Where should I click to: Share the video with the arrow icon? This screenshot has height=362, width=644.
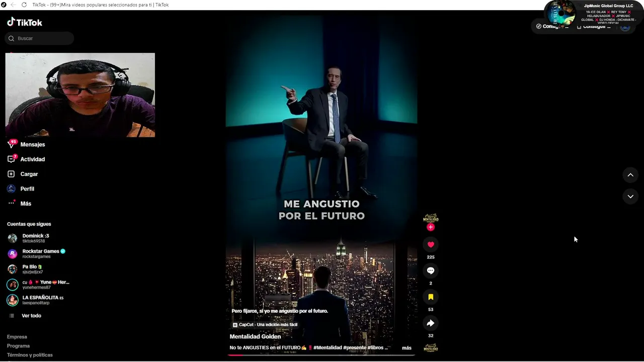(x=431, y=323)
